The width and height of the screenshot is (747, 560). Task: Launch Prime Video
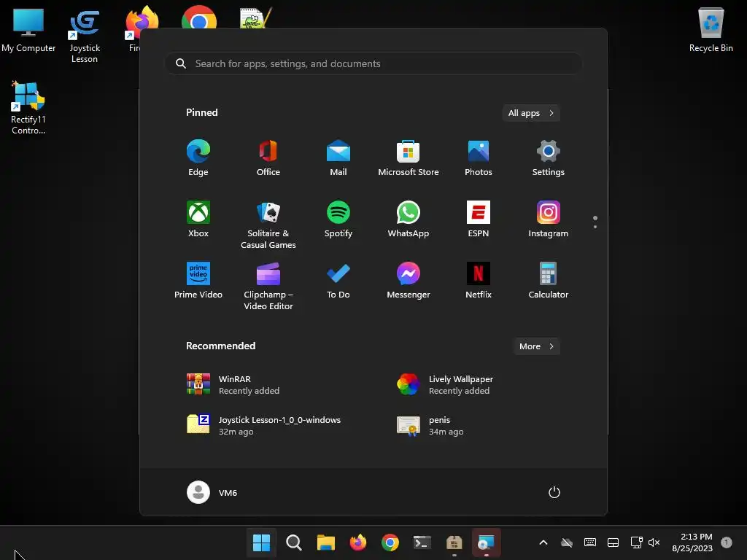click(198, 281)
